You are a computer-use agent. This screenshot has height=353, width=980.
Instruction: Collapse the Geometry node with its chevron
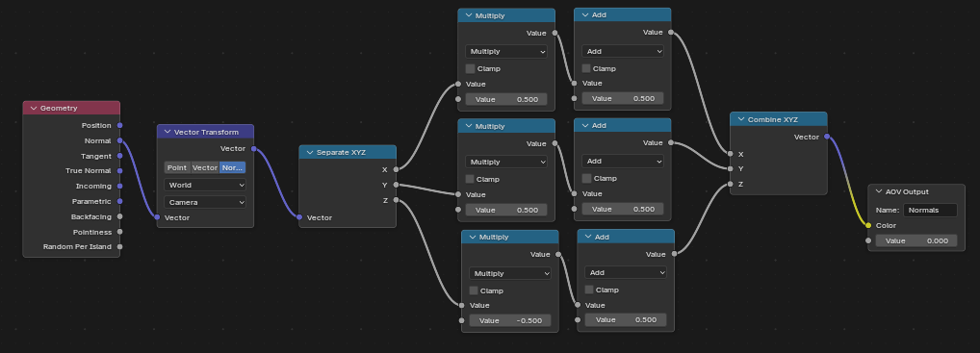pos(34,108)
